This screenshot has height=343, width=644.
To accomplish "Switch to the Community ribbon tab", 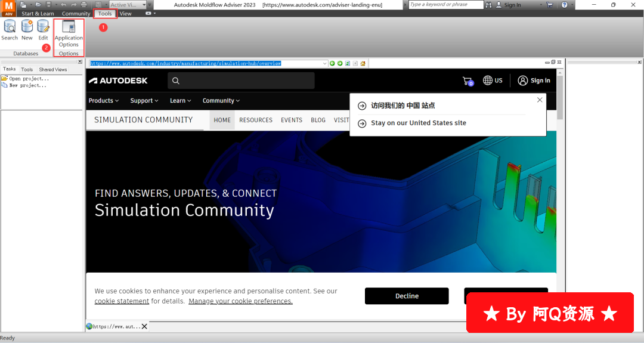I will [76, 14].
